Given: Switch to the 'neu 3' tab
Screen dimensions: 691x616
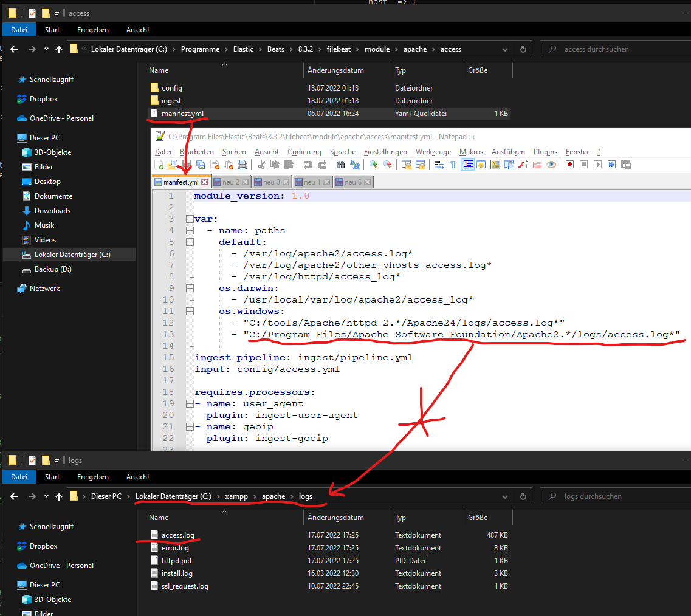Looking at the screenshot, I should [x=270, y=182].
